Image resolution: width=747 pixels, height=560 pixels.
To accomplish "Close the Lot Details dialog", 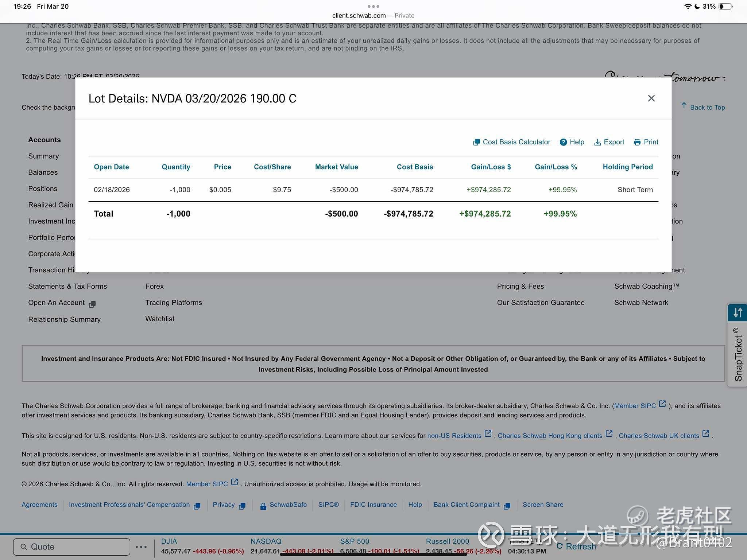I will pyautogui.click(x=651, y=98).
